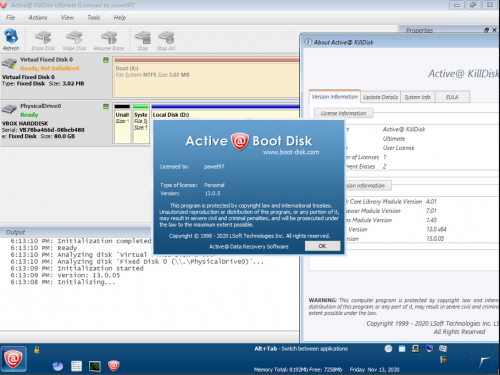Open the File menu
500x375 pixels.
pyautogui.click(x=11, y=18)
